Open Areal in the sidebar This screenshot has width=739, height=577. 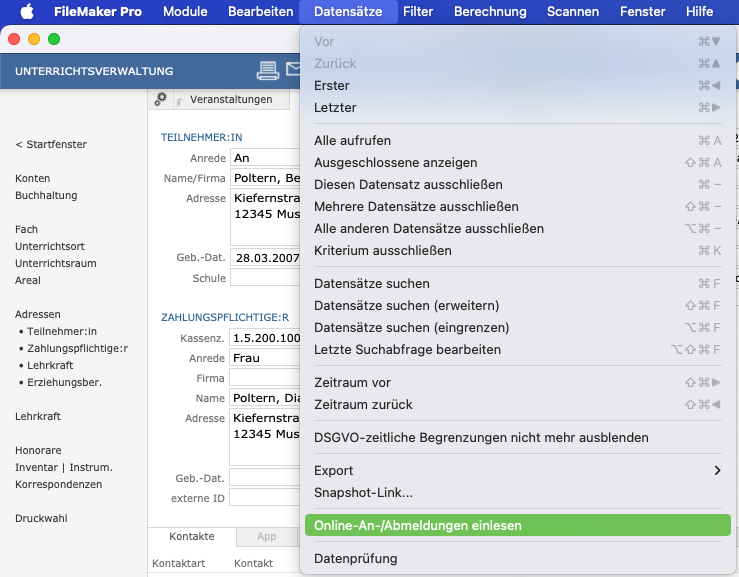coord(28,280)
